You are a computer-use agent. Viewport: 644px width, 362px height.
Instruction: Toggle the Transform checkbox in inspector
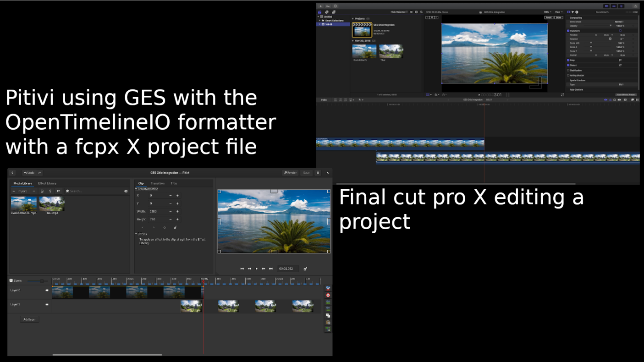point(568,31)
